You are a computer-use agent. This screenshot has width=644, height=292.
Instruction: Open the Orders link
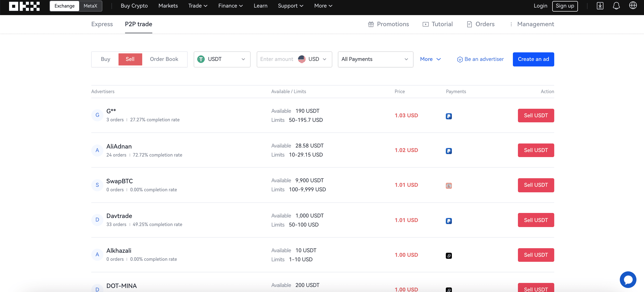[481, 24]
